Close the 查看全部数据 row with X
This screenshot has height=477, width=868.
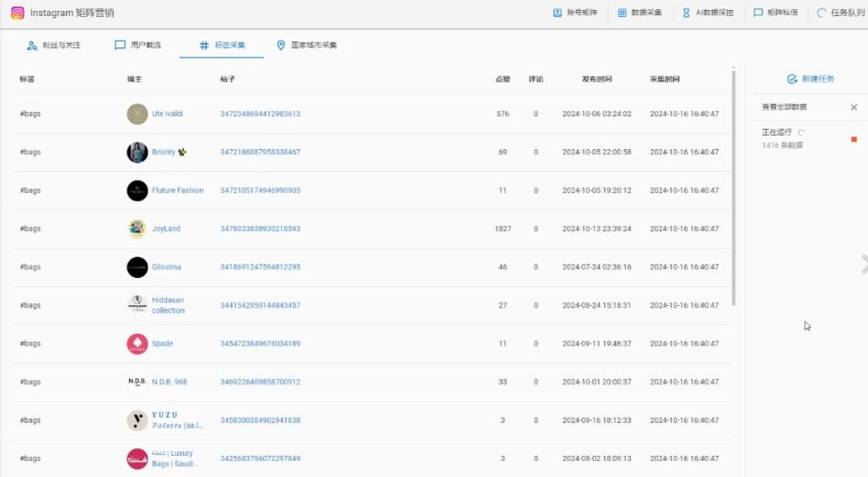(854, 108)
